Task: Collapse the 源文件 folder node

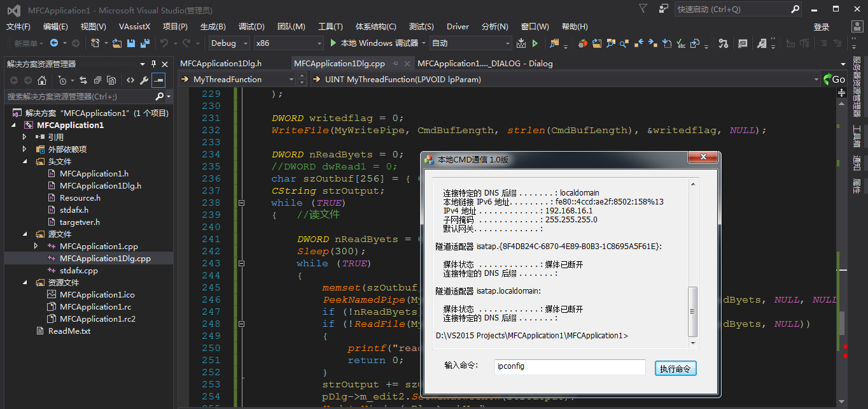Action: 24,234
